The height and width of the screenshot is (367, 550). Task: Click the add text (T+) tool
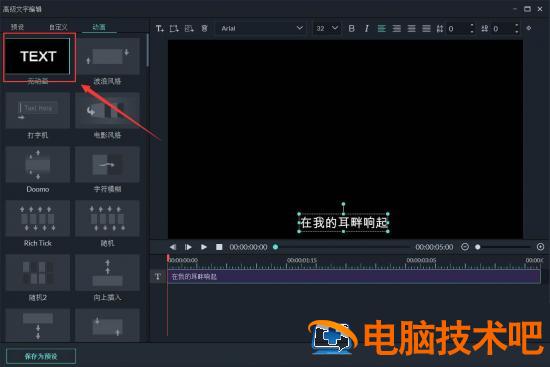[x=160, y=28]
